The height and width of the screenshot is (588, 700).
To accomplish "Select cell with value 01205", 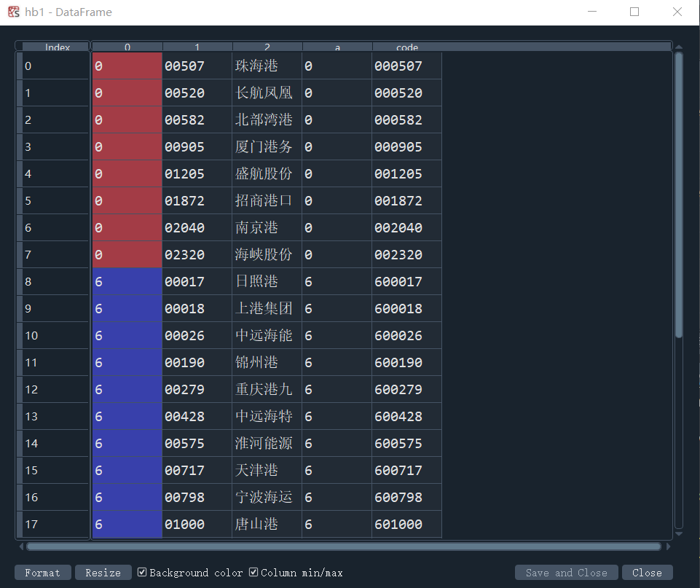I will pos(197,173).
